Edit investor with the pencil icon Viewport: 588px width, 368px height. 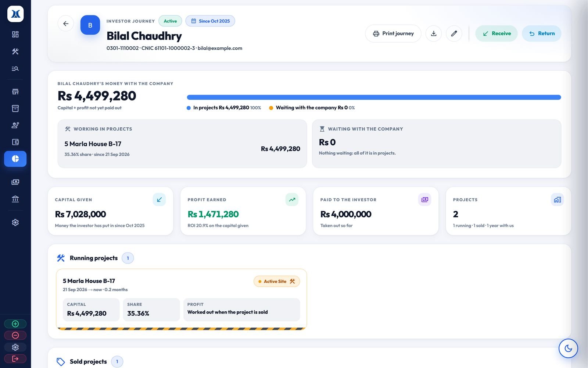tap(454, 33)
